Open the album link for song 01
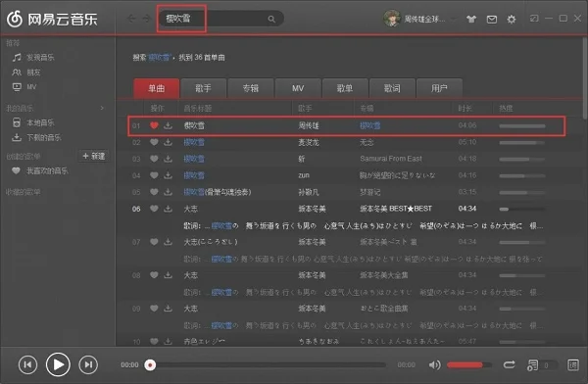This screenshot has height=384, width=588. click(x=369, y=125)
